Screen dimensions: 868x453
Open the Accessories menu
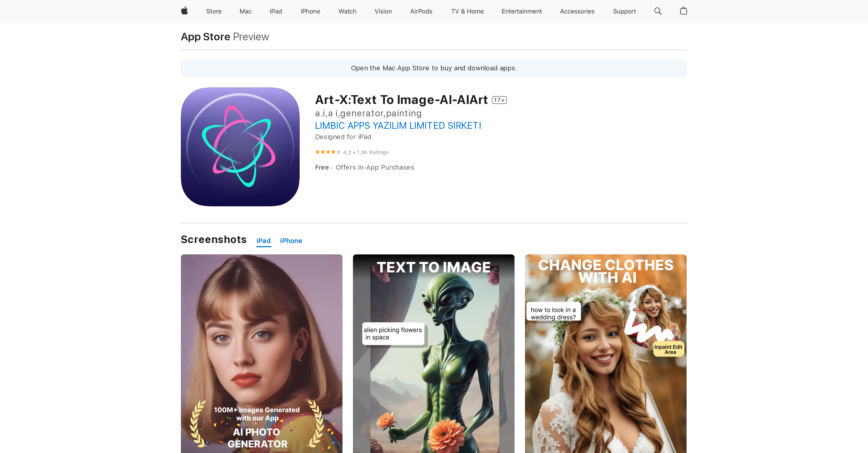click(577, 11)
